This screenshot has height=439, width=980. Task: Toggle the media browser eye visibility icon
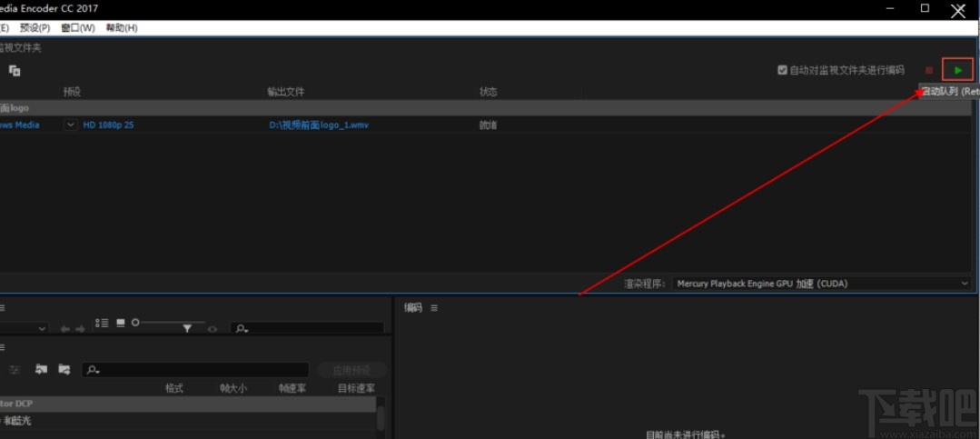[213, 329]
